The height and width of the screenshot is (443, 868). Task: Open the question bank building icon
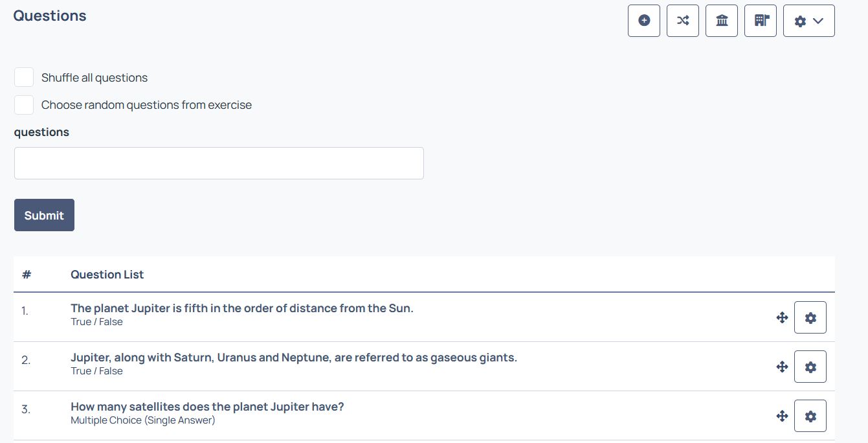722,21
